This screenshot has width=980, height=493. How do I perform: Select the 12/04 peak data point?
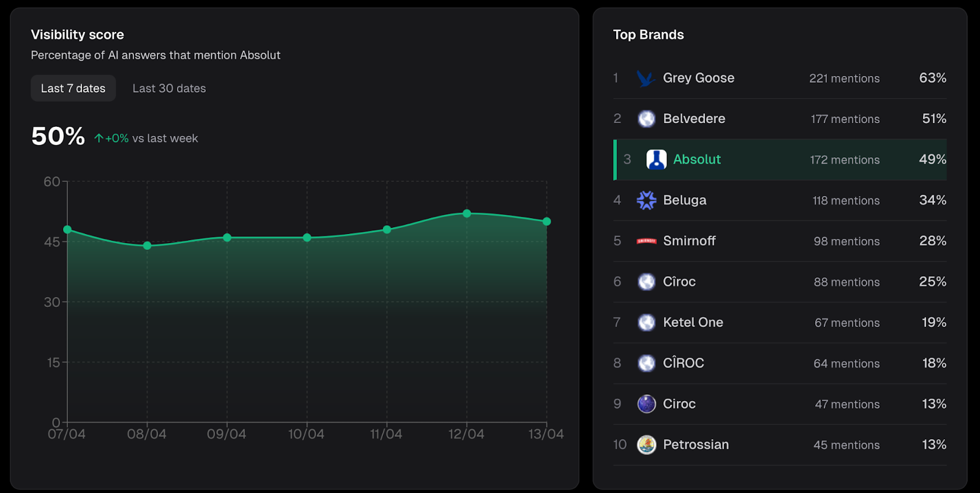[x=467, y=214]
